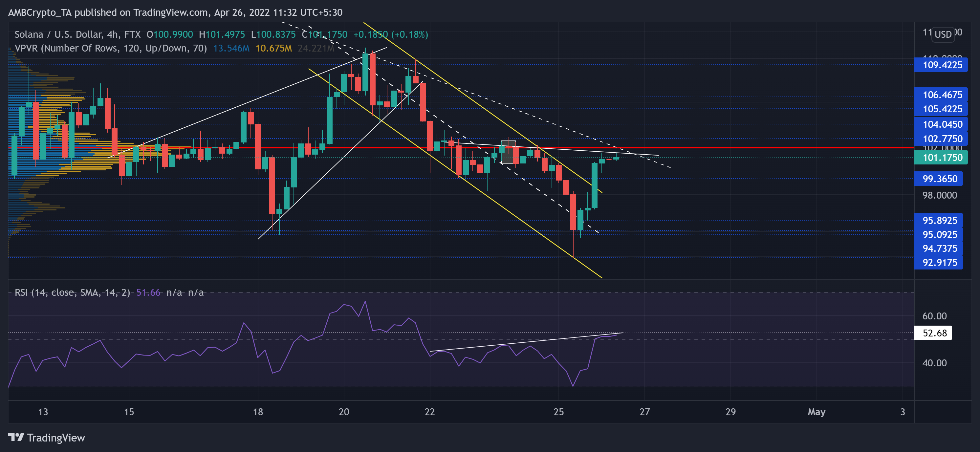Click the 92.9175 price level label
The width and height of the screenshot is (980, 452).
(x=939, y=263)
